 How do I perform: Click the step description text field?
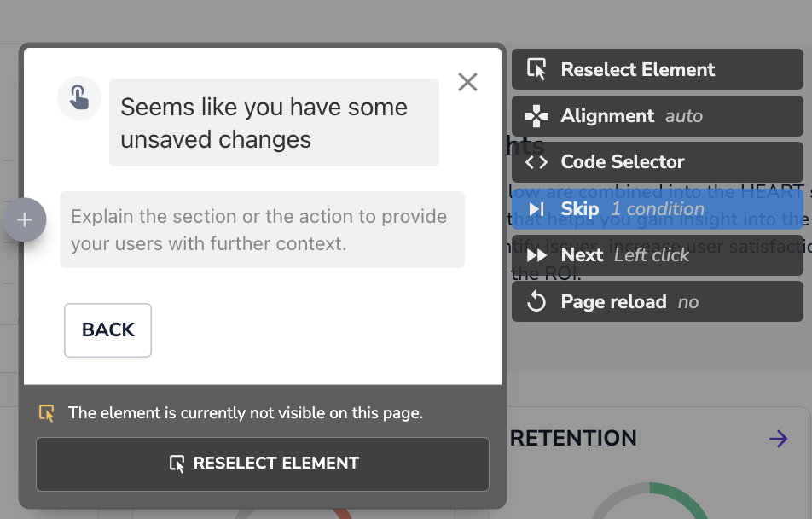pyautogui.click(x=262, y=230)
